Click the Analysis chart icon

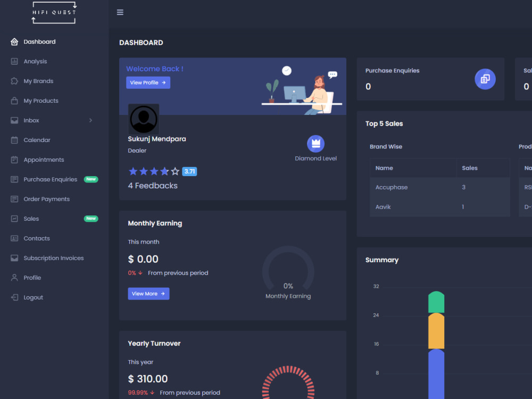pos(14,61)
